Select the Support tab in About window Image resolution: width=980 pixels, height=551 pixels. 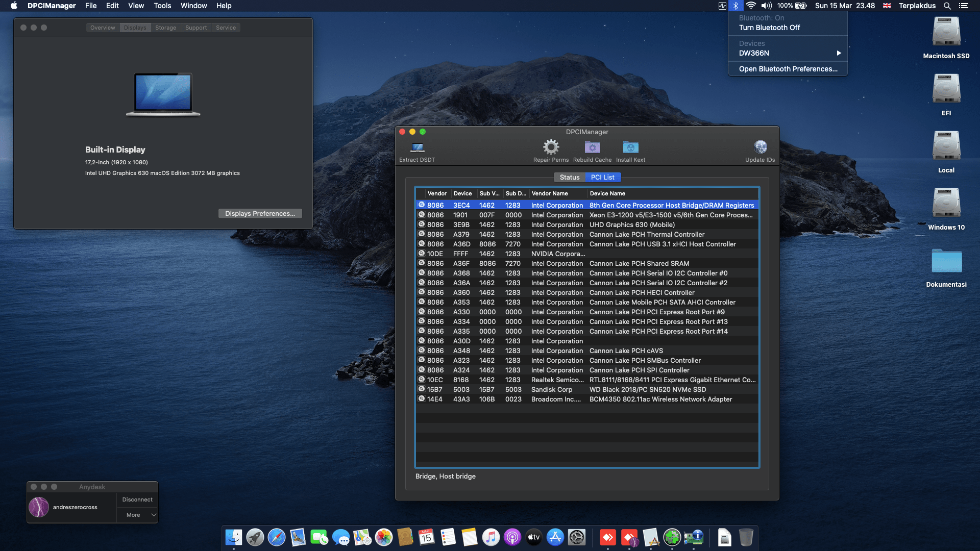196,28
